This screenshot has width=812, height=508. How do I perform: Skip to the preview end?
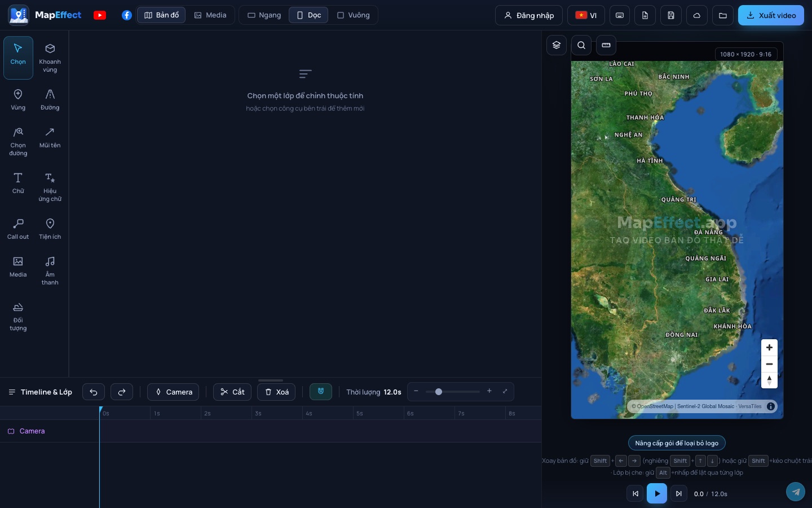tap(679, 493)
